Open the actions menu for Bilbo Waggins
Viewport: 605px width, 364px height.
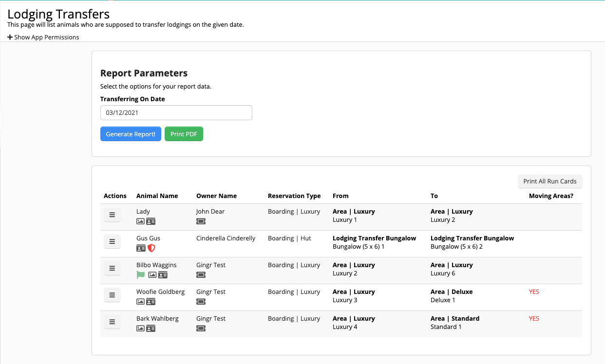click(112, 268)
